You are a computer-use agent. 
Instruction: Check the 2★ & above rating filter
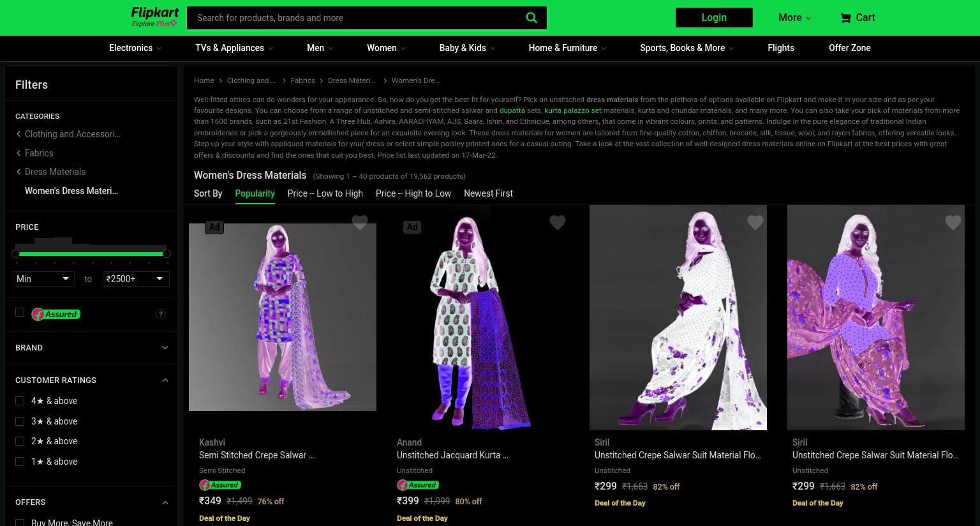pyautogui.click(x=20, y=441)
